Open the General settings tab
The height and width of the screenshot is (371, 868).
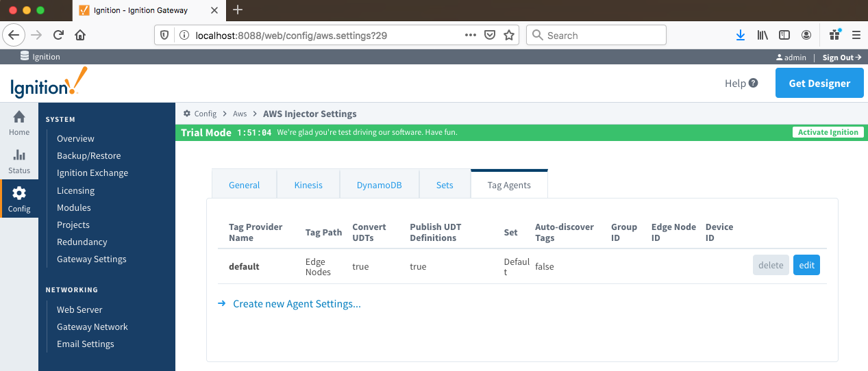pos(244,185)
